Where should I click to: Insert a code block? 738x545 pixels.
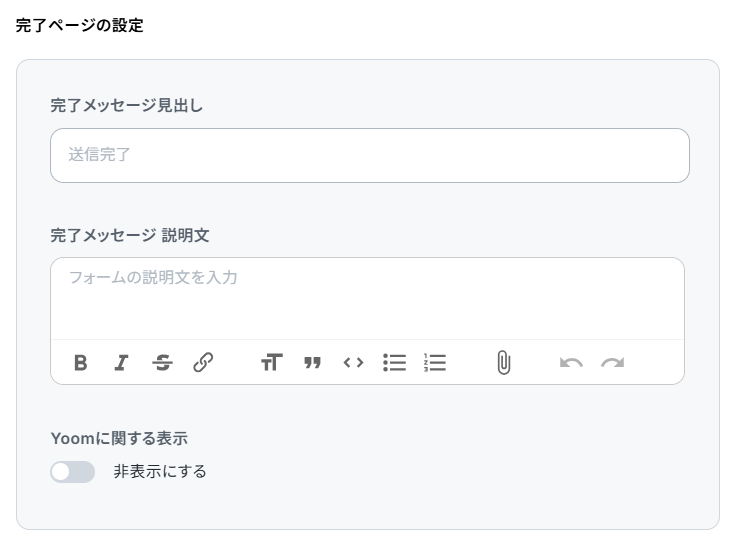click(353, 362)
